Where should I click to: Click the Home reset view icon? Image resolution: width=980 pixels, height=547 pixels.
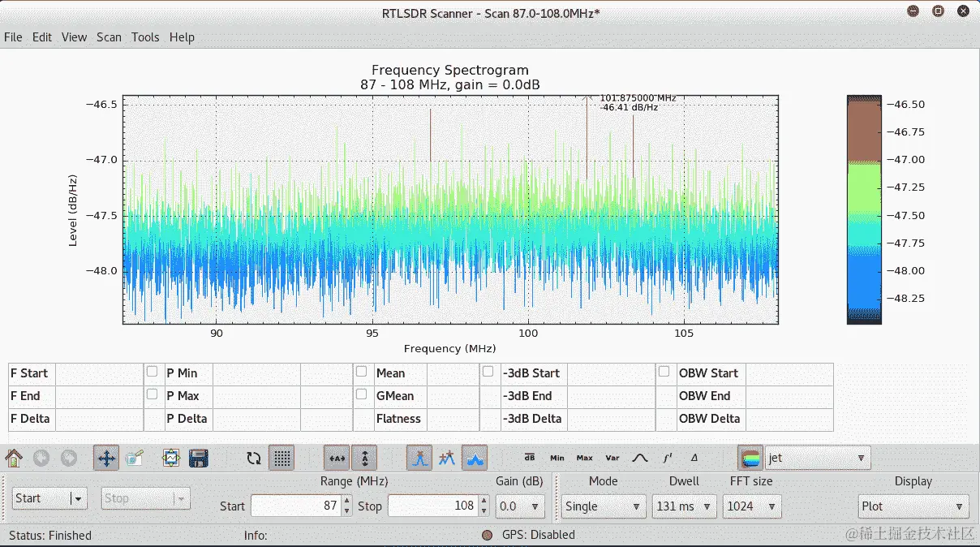tap(14, 458)
